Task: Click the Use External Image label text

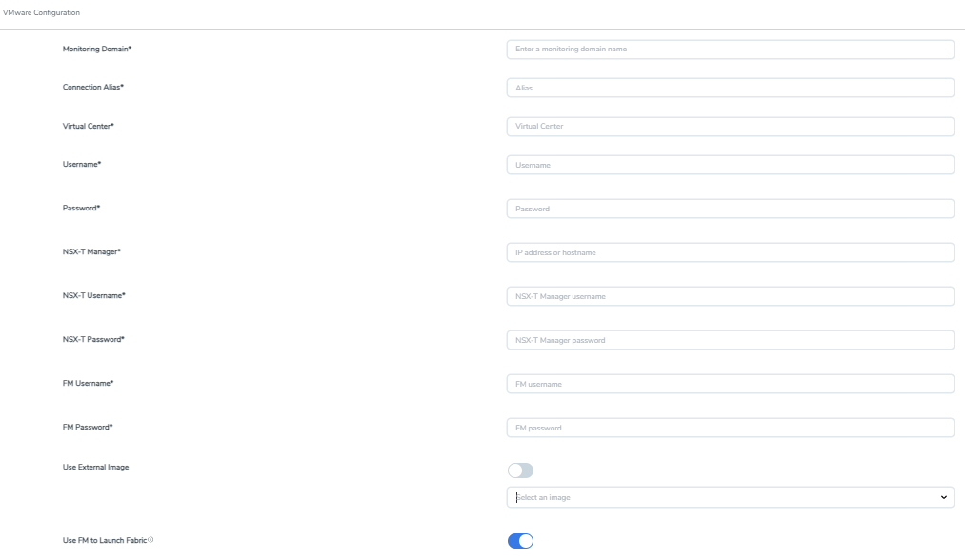Action: point(95,468)
